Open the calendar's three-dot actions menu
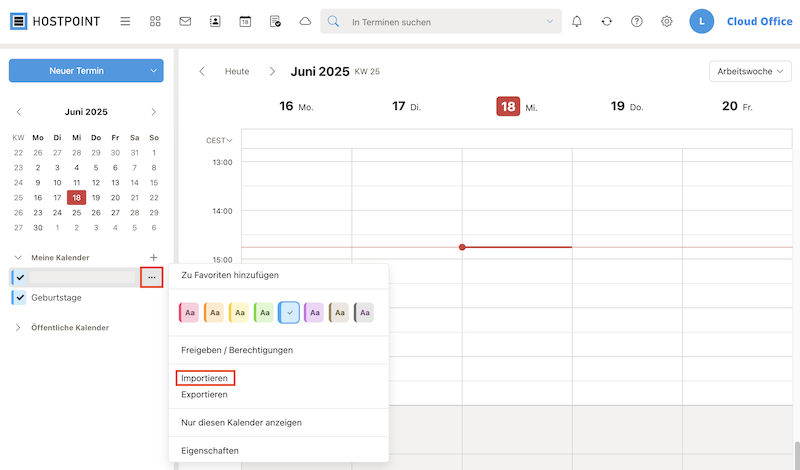Viewport: 800px width, 470px height. (x=152, y=277)
